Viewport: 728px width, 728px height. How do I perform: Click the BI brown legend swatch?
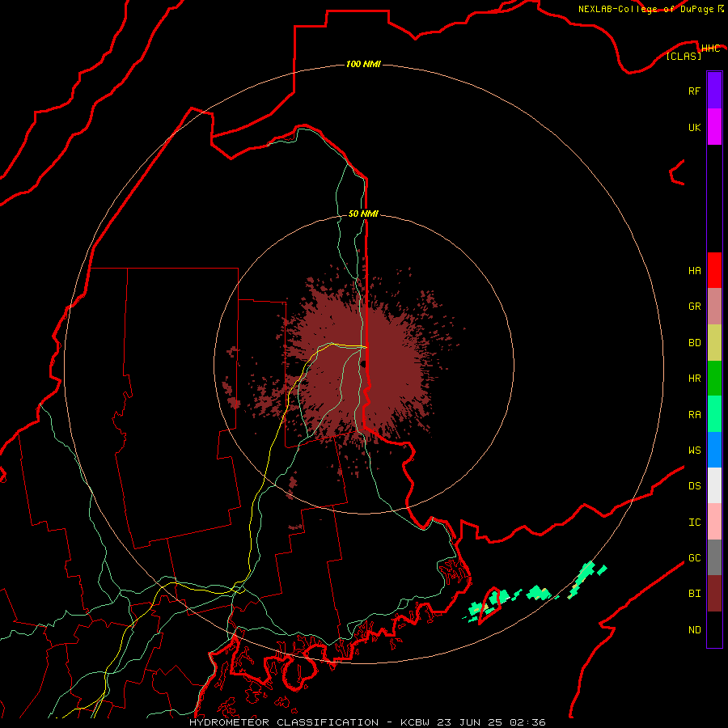(x=714, y=594)
